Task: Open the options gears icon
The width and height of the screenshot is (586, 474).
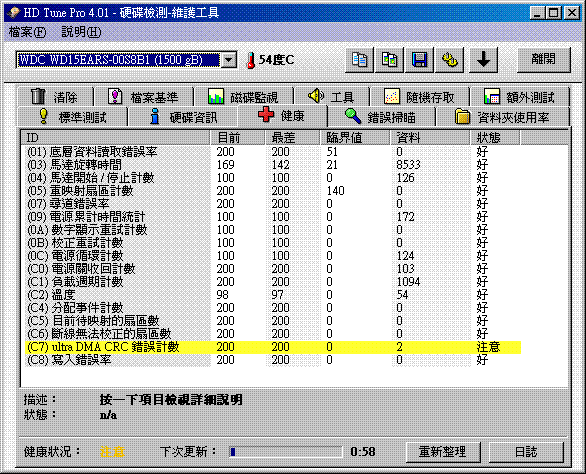Action: click(x=450, y=59)
